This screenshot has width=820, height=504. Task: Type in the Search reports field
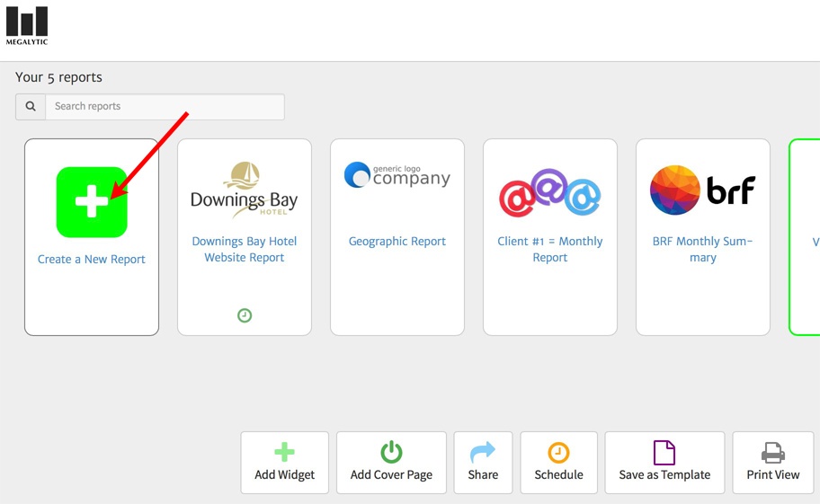pyautogui.click(x=165, y=106)
